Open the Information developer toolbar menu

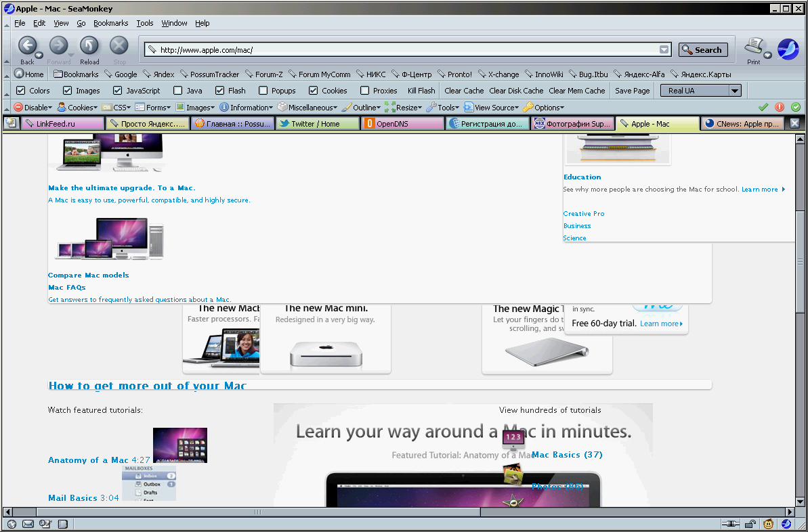246,108
